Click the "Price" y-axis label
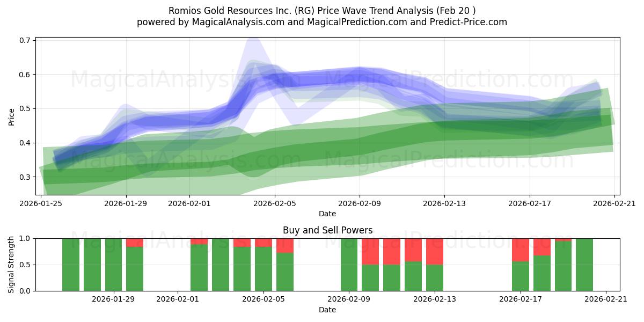Screen dimensions: 644x322 pos(12,116)
